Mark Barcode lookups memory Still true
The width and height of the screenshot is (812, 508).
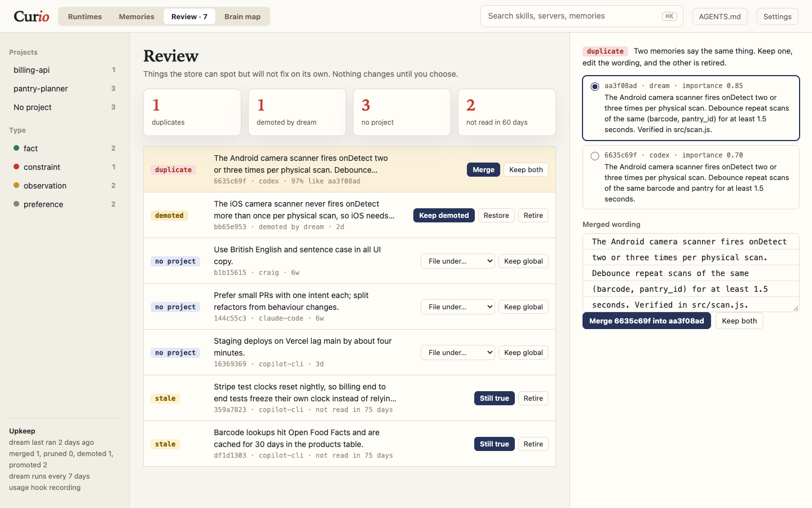[x=495, y=444]
